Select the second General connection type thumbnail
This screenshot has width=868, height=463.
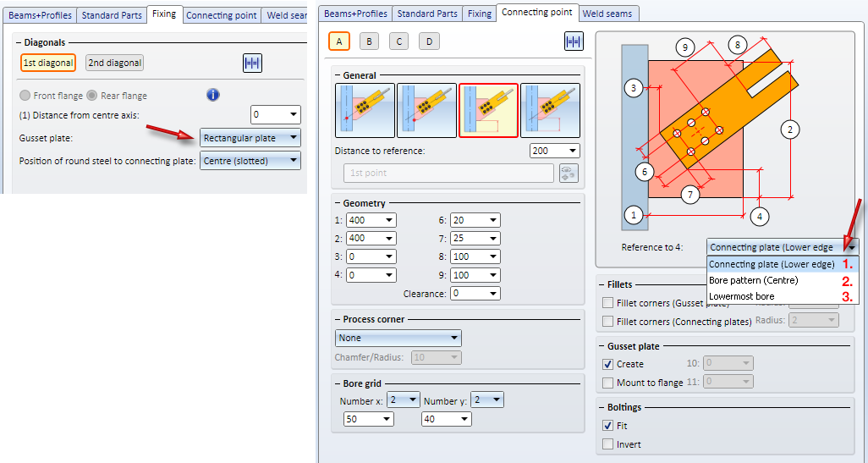pos(426,110)
